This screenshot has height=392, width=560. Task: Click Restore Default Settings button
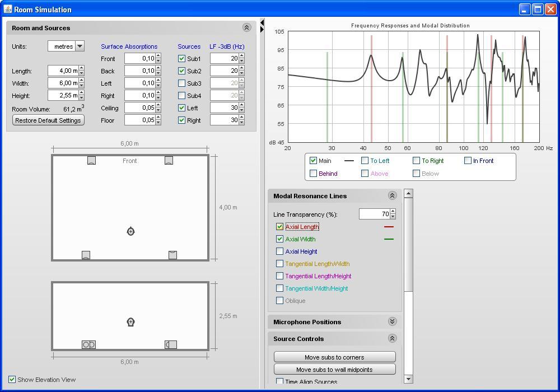click(48, 120)
